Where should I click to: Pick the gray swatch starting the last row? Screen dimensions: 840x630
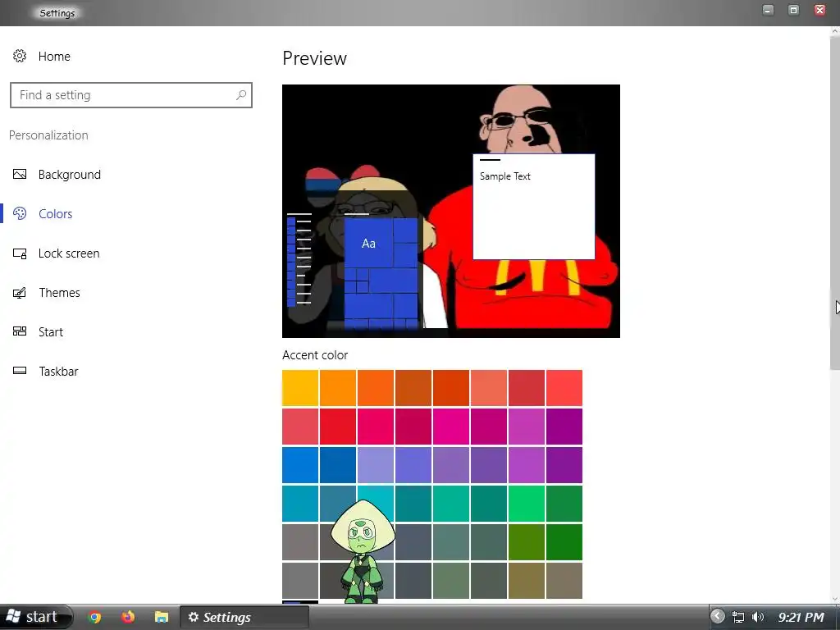pyautogui.click(x=300, y=581)
